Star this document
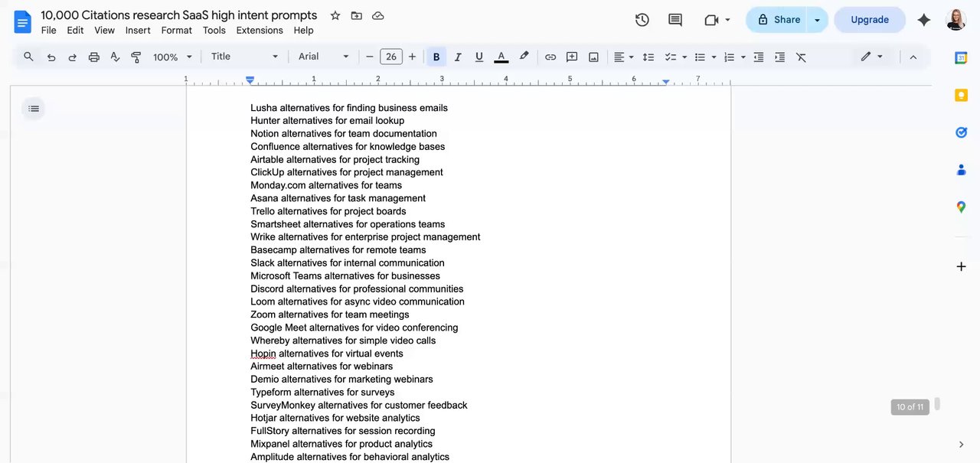The height and width of the screenshot is (463, 980). click(x=335, y=15)
